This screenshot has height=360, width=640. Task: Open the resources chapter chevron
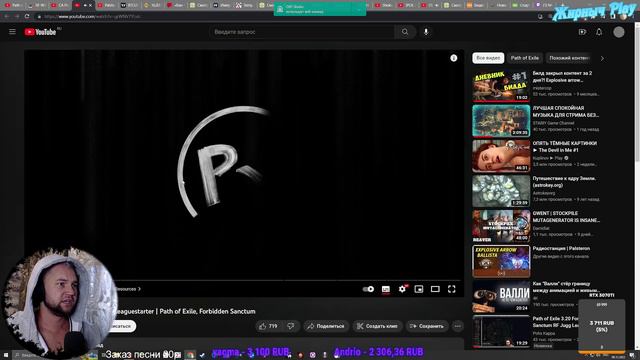pos(139,289)
